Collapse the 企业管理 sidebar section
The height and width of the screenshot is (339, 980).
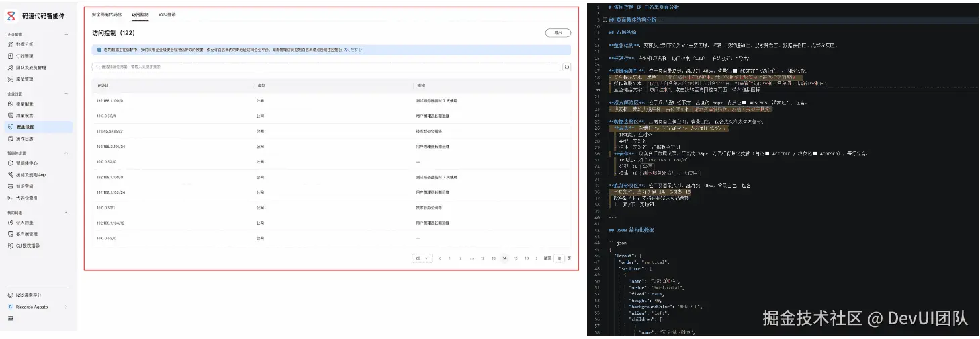click(66, 34)
